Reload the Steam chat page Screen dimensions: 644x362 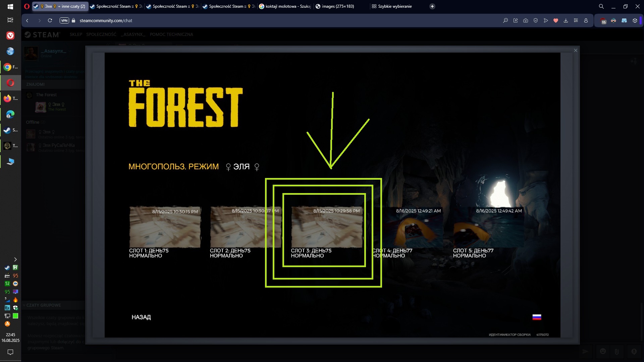tap(50, 20)
